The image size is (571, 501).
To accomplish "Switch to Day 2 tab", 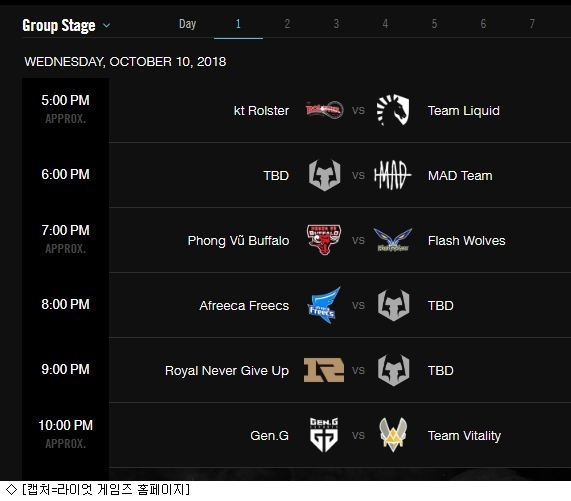I will pos(287,24).
